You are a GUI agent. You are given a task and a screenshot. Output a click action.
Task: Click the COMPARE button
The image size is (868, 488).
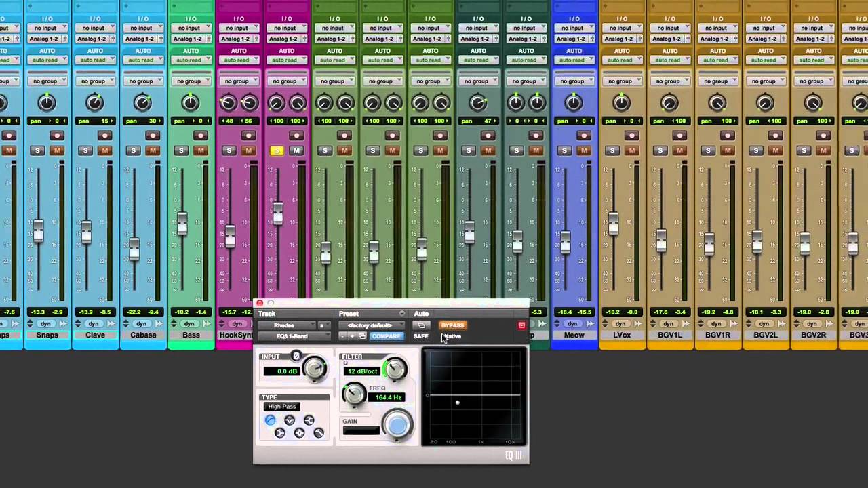387,336
